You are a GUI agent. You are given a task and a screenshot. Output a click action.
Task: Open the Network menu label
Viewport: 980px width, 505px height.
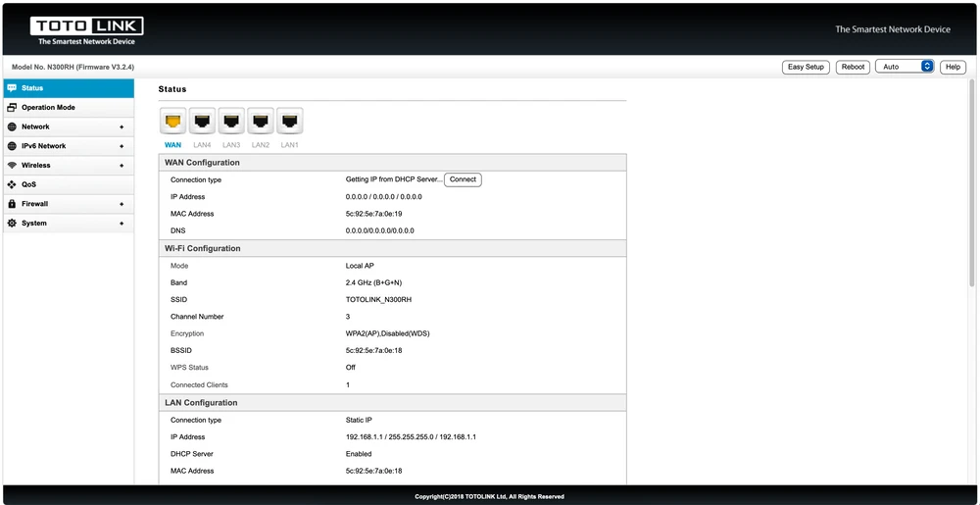(x=35, y=126)
